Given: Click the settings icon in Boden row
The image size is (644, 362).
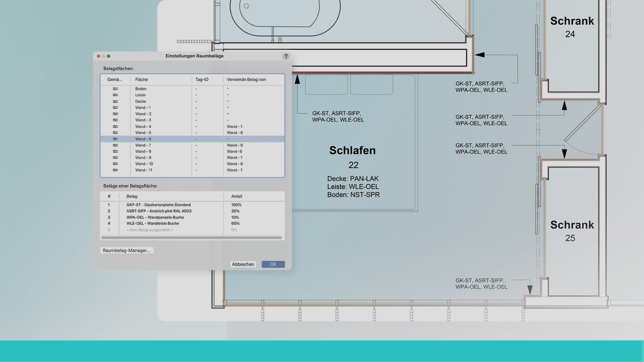Looking at the screenshot, I should [x=115, y=89].
